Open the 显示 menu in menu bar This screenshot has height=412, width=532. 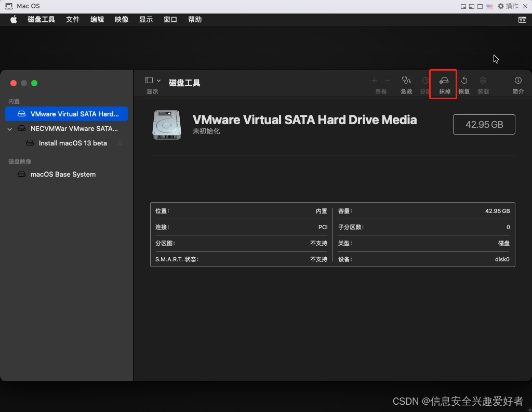(x=146, y=20)
